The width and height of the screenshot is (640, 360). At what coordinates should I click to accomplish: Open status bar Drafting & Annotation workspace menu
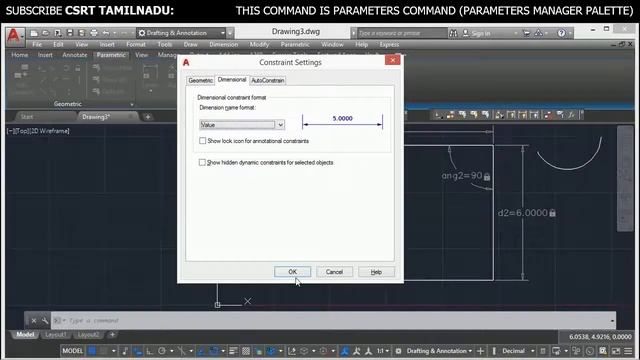click(x=439, y=351)
